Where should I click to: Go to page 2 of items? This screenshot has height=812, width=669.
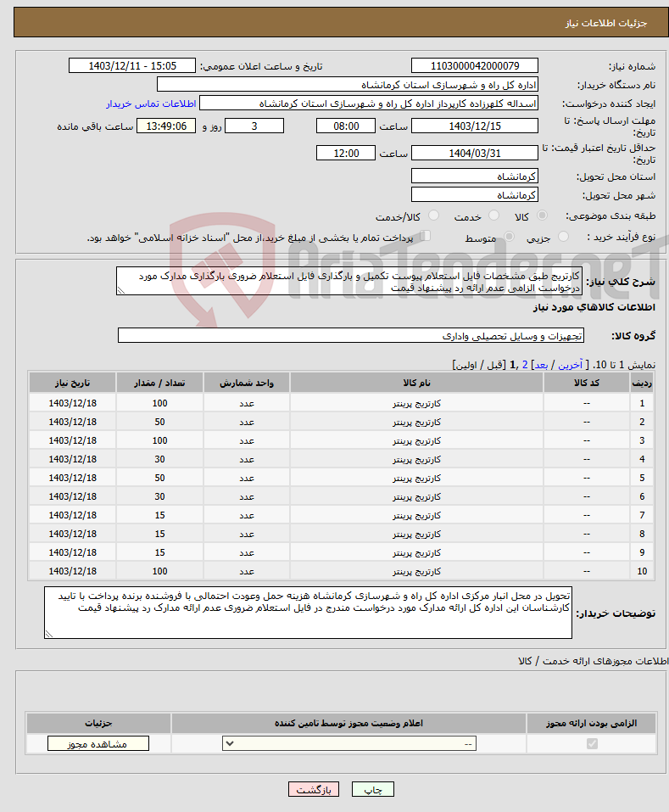525,365
